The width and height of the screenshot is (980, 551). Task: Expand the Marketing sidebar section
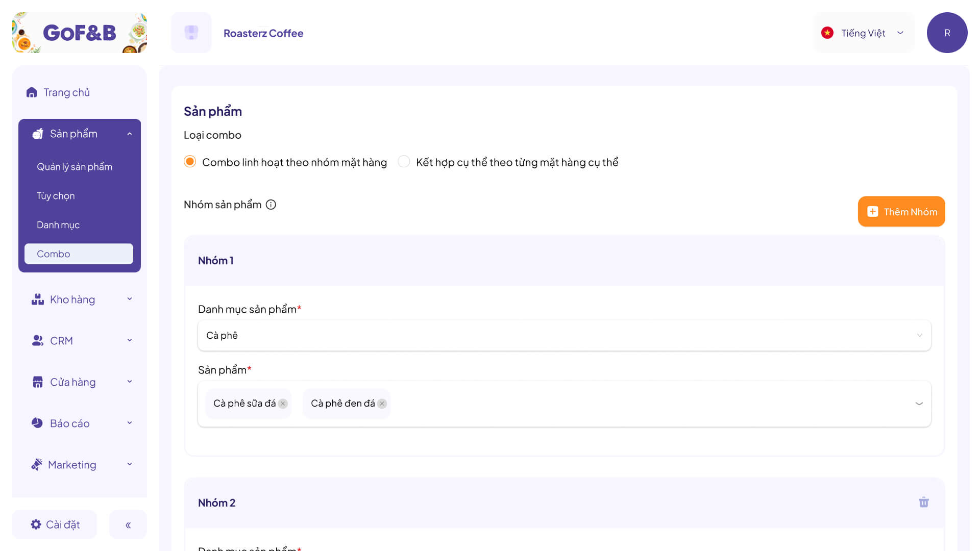click(80, 465)
